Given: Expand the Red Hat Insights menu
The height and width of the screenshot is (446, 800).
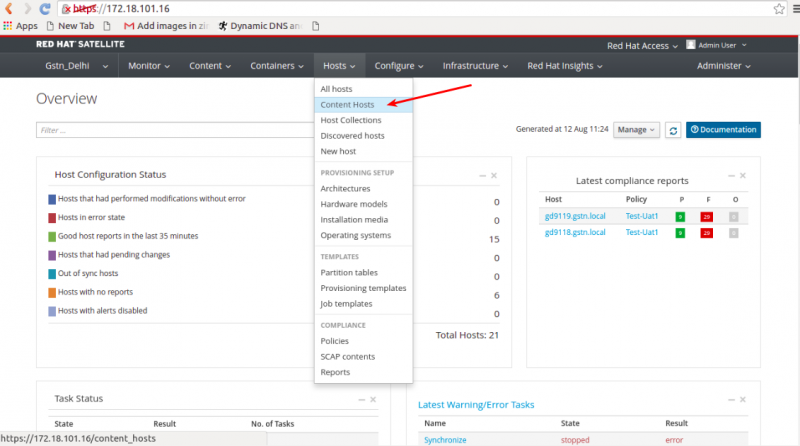Looking at the screenshot, I should pos(565,66).
